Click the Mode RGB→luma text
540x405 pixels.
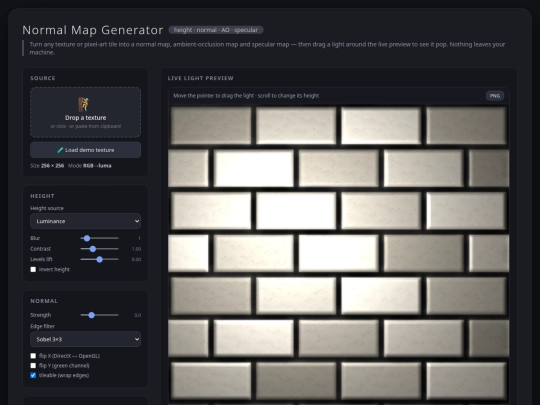[x=90, y=166]
